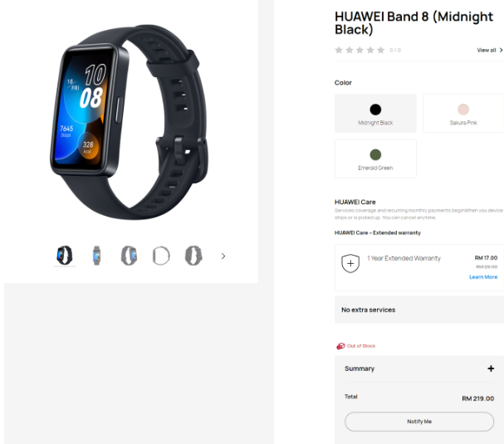The image size is (504, 444).
Task: Select the first black band thumbnail
Action: click(64, 256)
